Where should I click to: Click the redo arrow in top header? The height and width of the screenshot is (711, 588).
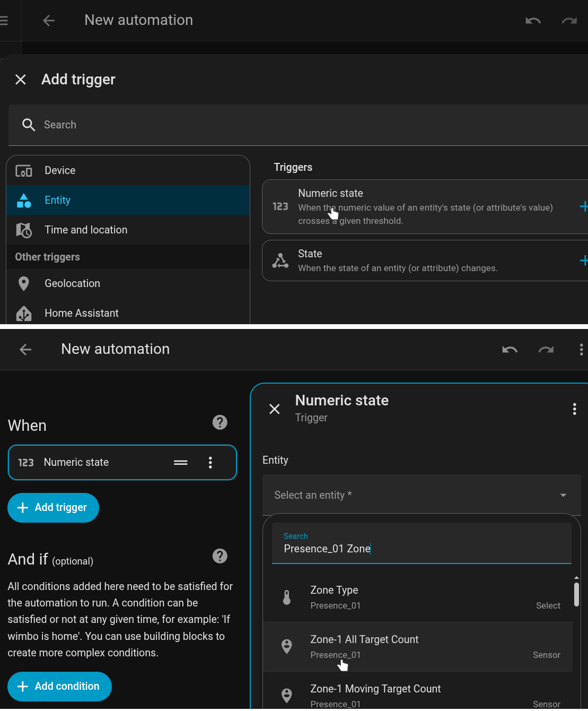[x=569, y=21]
